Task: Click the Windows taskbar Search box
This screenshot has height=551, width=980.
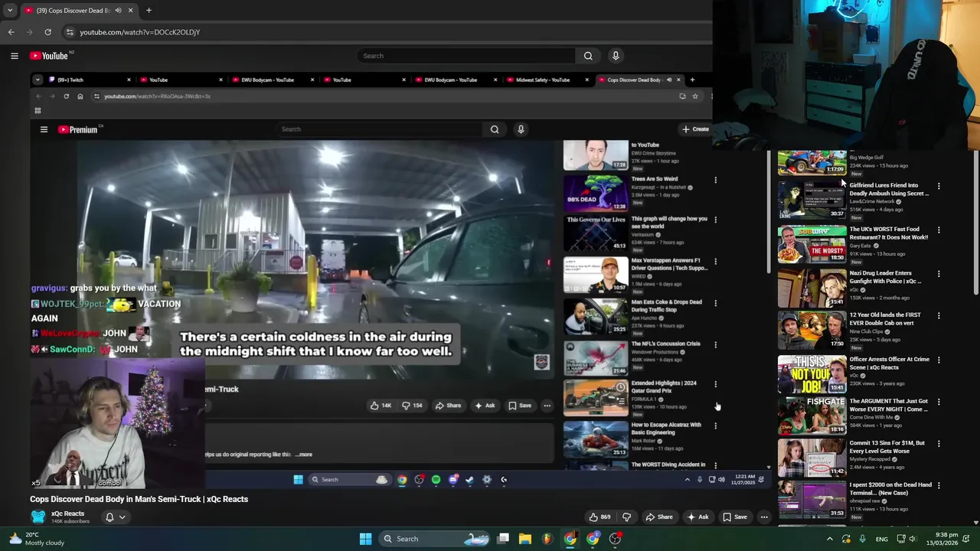Action: pyautogui.click(x=433, y=539)
